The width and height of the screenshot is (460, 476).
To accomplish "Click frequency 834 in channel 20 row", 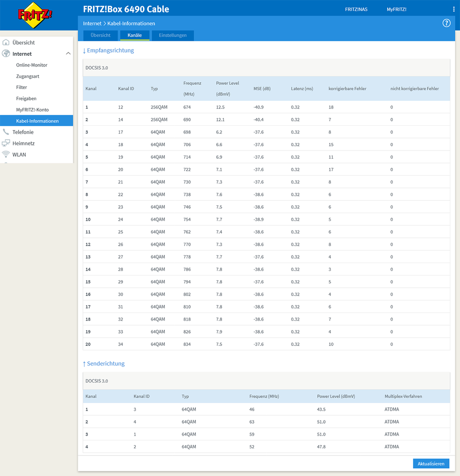I will (x=187, y=344).
